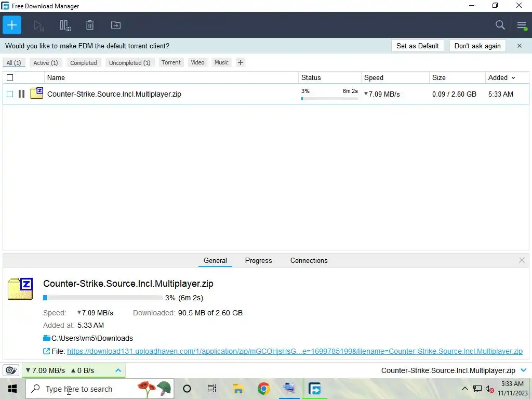Image resolution: width=532 pixels, height=399 pixels.
Task: Focus the Type here to search box
Action: 100,389
